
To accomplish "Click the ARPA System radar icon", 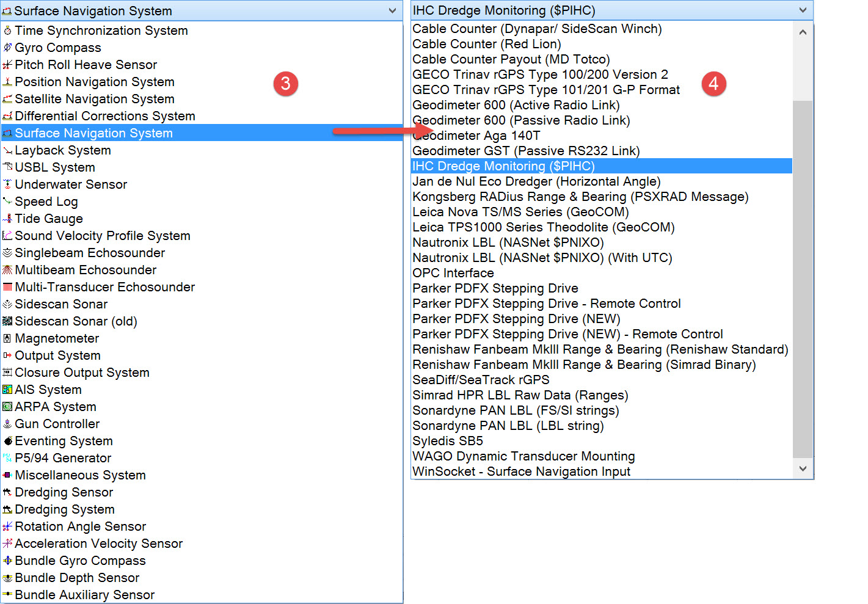I will pos(7,407).
